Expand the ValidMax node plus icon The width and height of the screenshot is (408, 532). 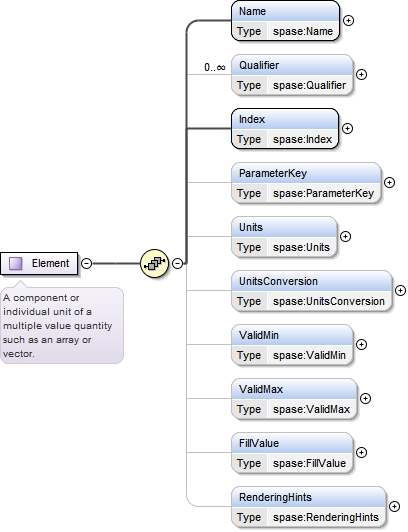pos(365,398)
